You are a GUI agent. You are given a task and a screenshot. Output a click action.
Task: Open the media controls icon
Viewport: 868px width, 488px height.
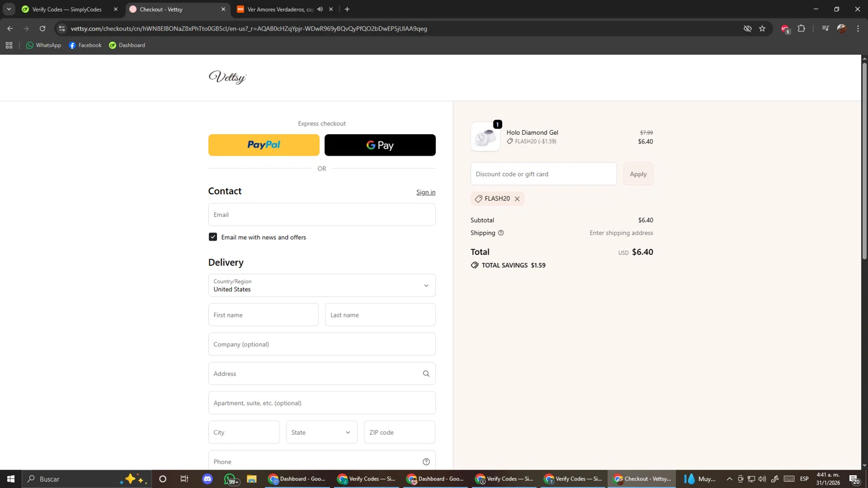click(x=825, y=28)
